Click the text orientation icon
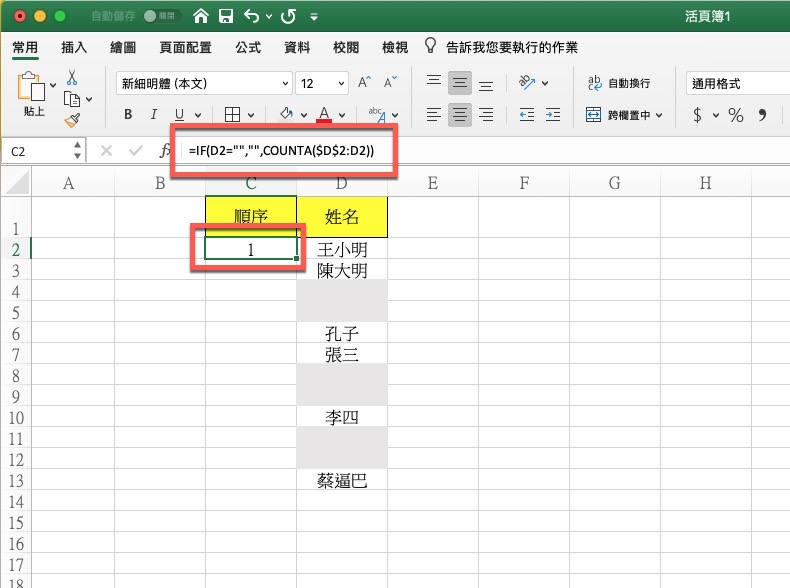Image resolution: width=790 pixels, height=588 pixels. click(x=527, y=82)
